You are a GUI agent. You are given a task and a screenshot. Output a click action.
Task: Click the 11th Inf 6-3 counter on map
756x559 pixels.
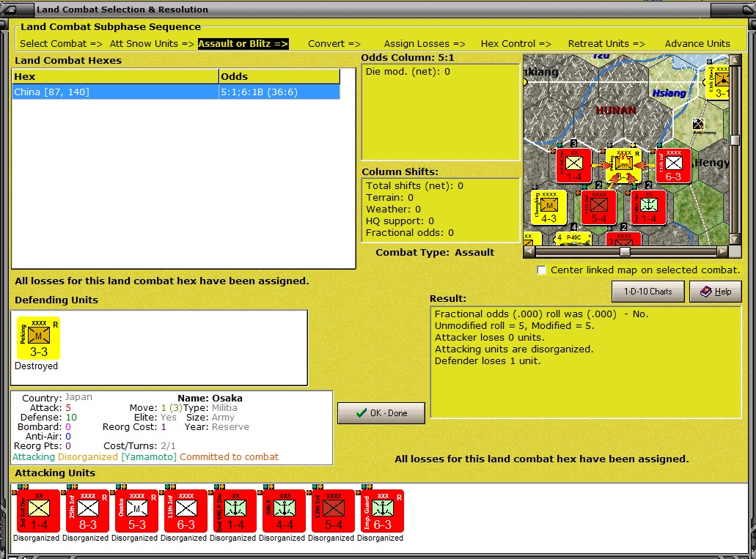pyautogui.click(x=674, y=166)
